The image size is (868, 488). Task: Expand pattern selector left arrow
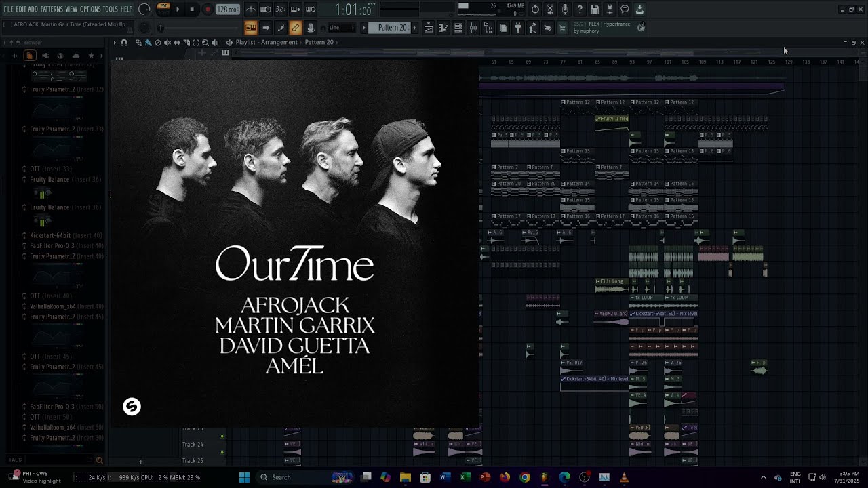pos(364,28)
